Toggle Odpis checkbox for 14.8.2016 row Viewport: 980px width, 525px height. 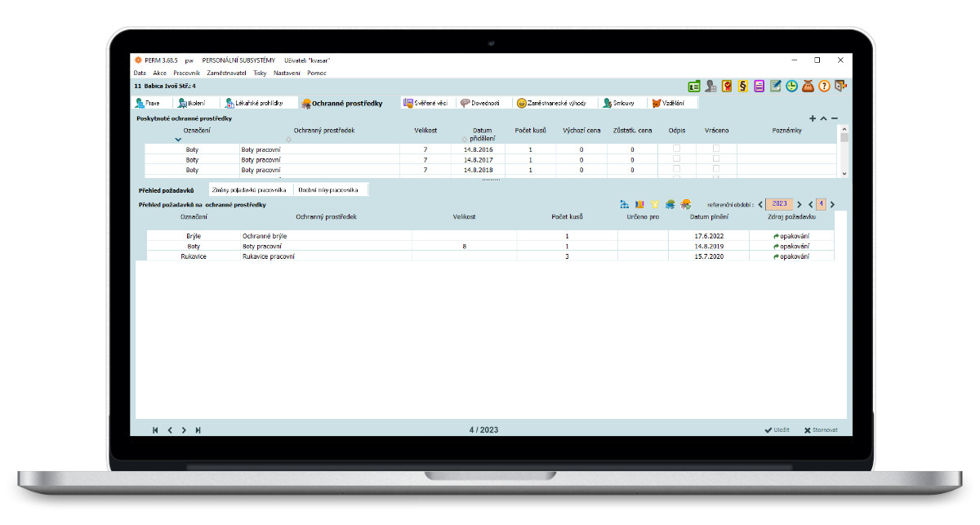tap(676, 149)
